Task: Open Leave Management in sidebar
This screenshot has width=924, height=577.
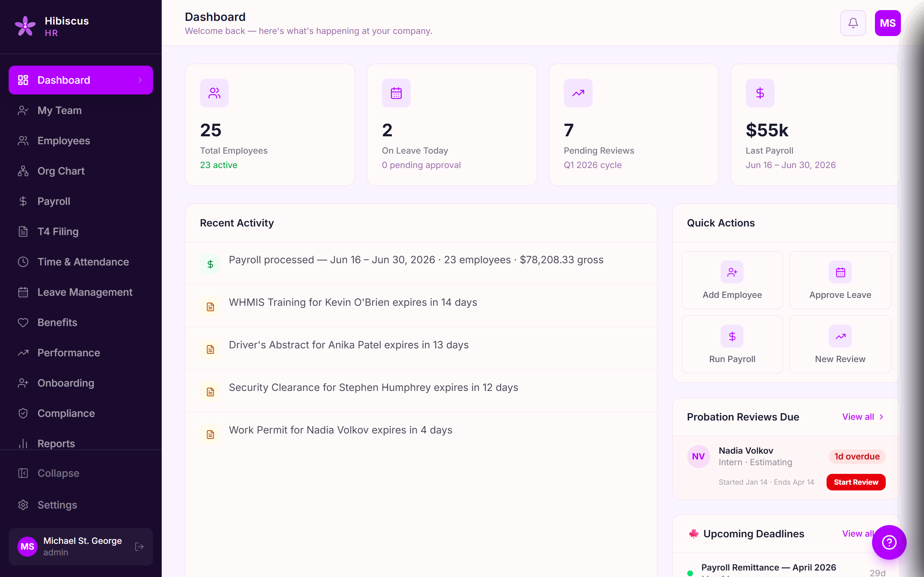Action: click(84, 292)
